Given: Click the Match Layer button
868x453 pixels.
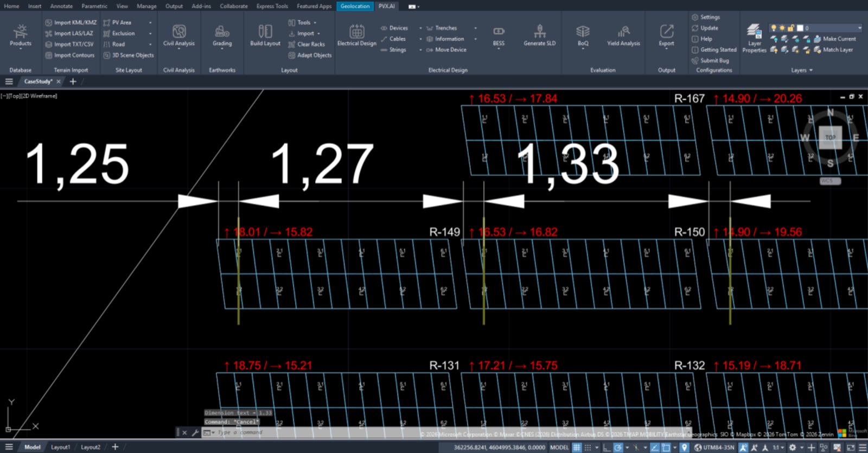Looking at the screenshot, I should click(833, 49).
